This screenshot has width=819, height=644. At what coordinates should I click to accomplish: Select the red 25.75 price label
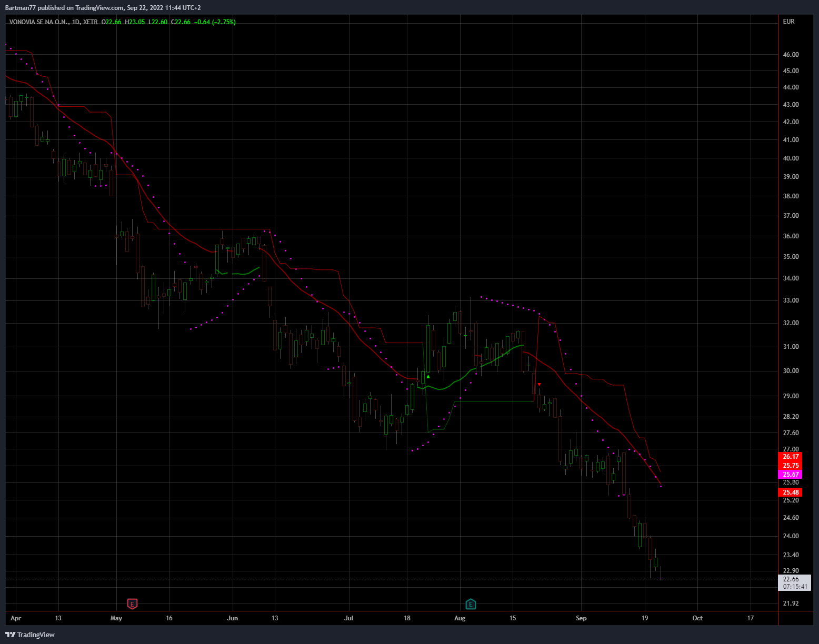tap(790, 466)
